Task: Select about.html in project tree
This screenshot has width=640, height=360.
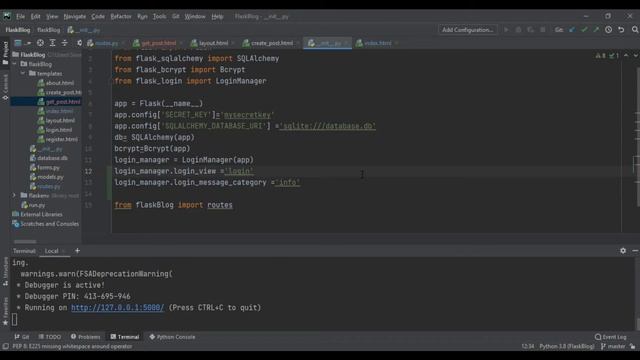Action: click(x=56, y=83)
